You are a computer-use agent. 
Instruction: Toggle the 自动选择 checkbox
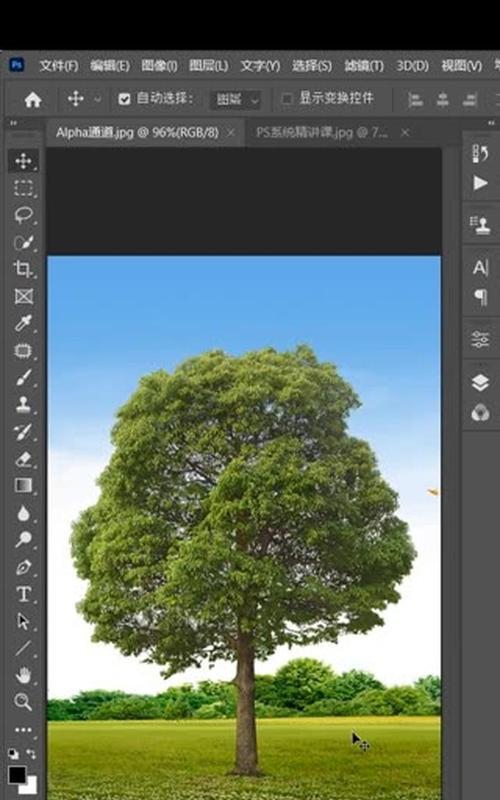(x=124, y=99)
